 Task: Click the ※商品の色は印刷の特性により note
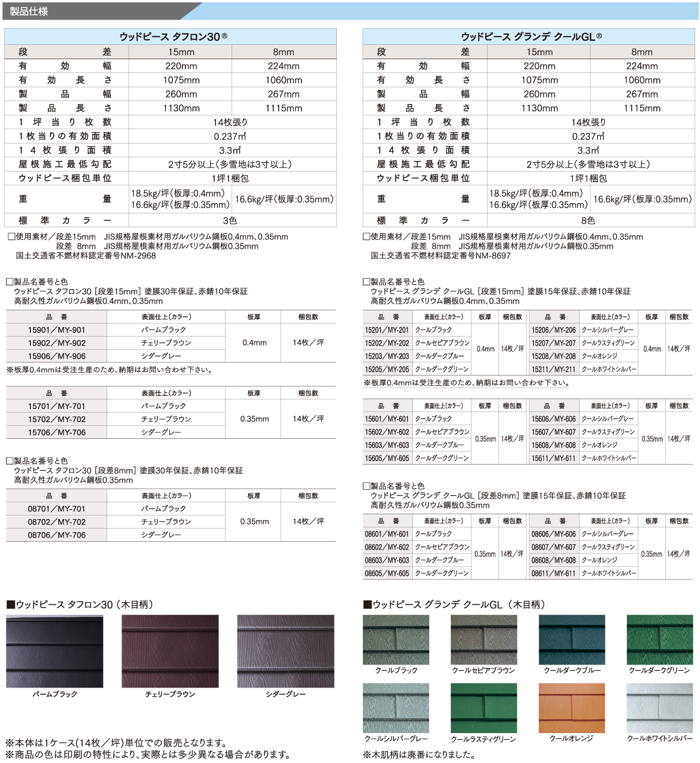coord(148,755)
